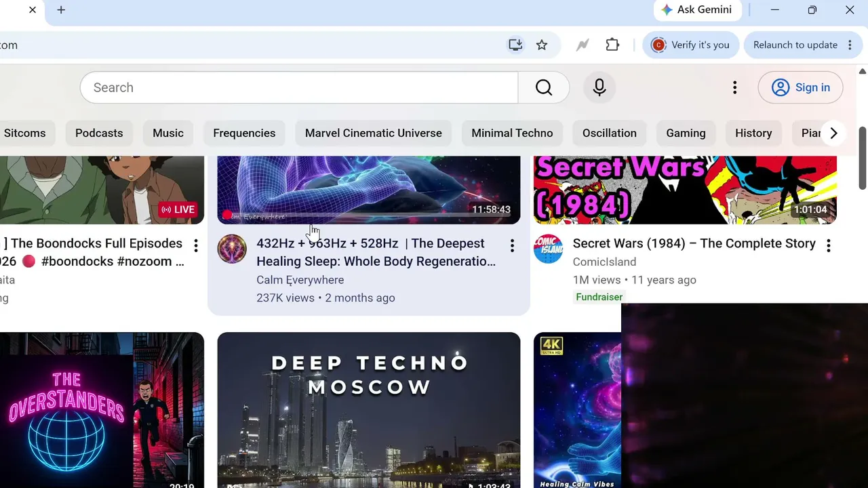Open The Boondocks Full Episodes title

pos(94,252)
